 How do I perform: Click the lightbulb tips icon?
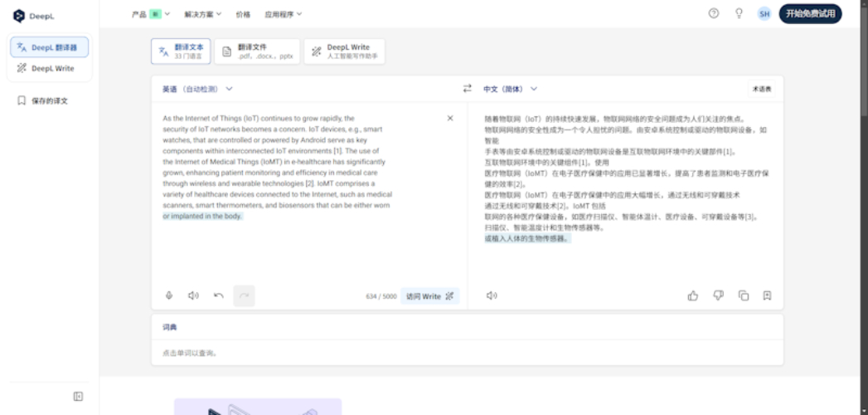(x=739, y=14)
